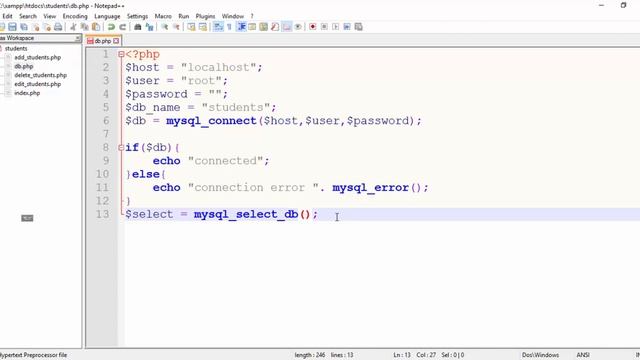Click the Dos\Windows line ending status

pos(540,355)
